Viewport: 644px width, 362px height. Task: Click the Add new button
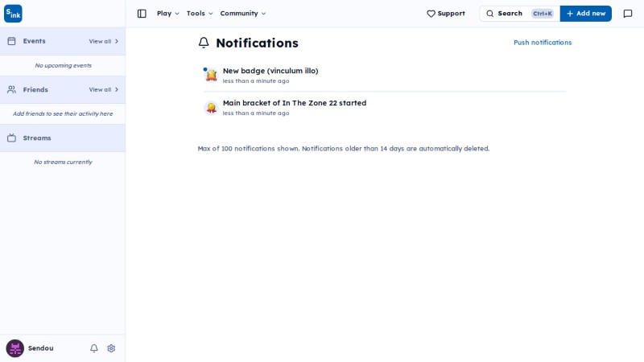click(x=586, y=14)
